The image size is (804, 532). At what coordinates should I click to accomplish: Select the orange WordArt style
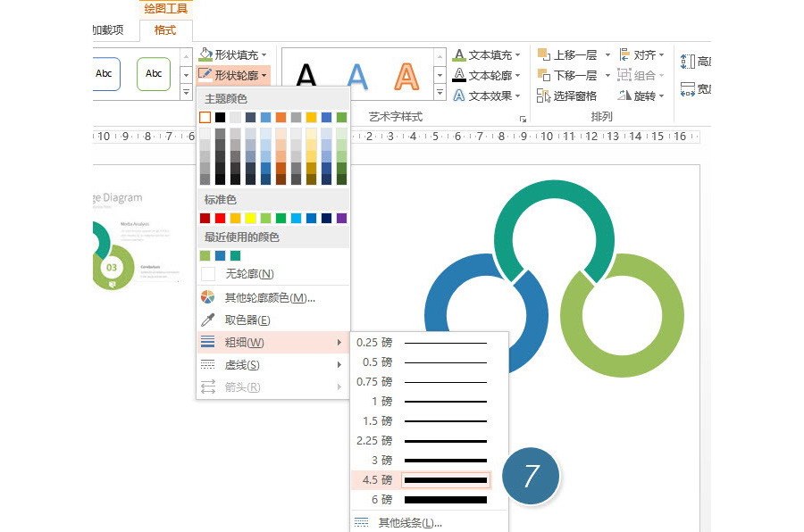pos(405,74)
